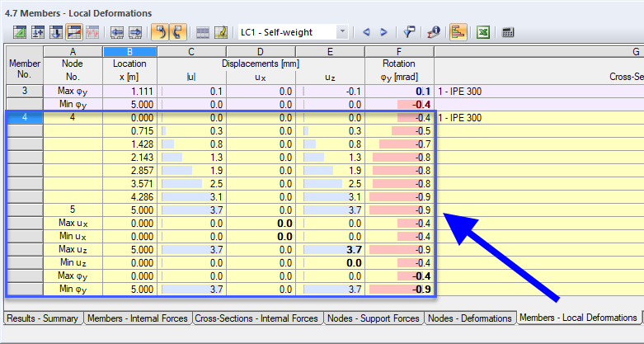
Task: Click |u| value 3.1
Action: [x=191, y=196]
